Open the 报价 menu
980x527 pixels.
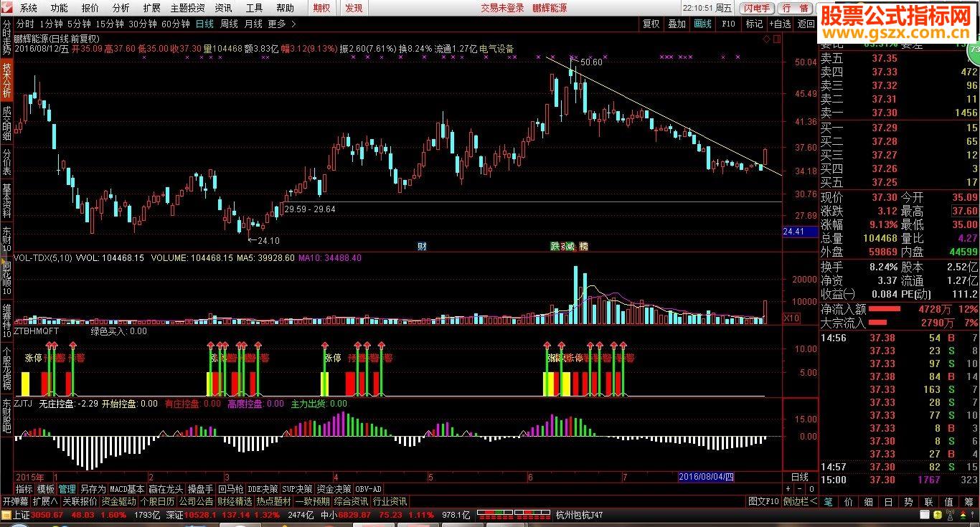[x=90, y=8]
